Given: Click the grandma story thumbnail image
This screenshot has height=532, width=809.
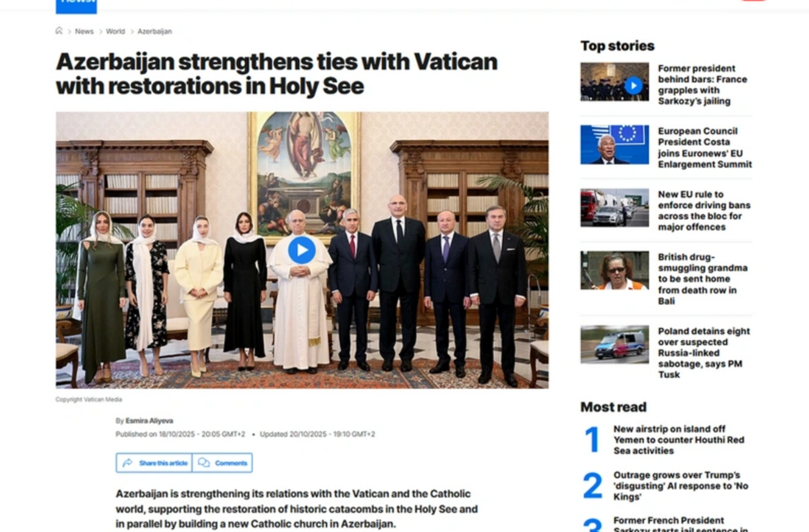Looking at the screenshot, I should tap(615, 270).
